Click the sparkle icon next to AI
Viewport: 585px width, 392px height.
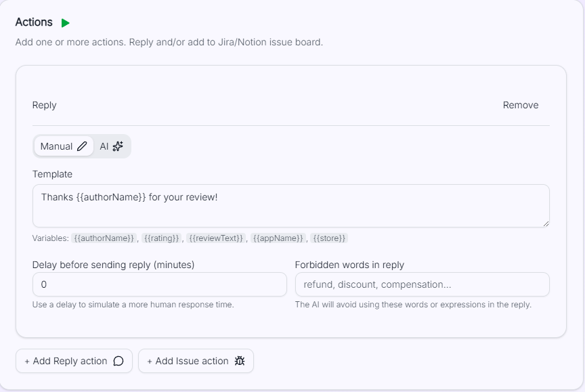tap(118, 146)
